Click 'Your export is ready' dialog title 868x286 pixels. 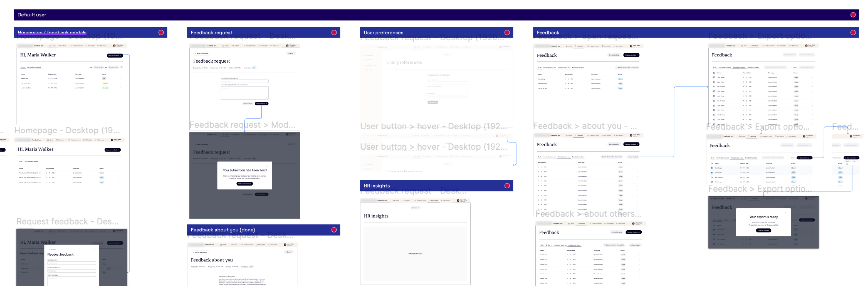pos(763,217)
